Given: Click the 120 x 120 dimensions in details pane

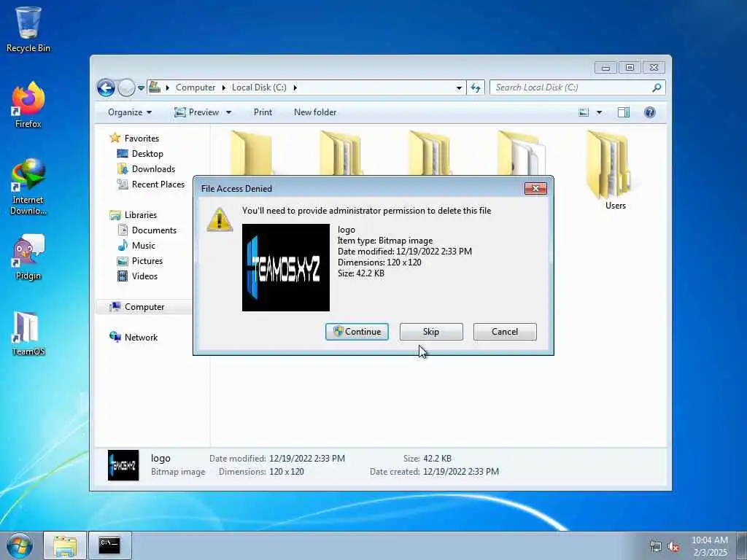Looking at the screenshot, I should [x=286, y=472].
